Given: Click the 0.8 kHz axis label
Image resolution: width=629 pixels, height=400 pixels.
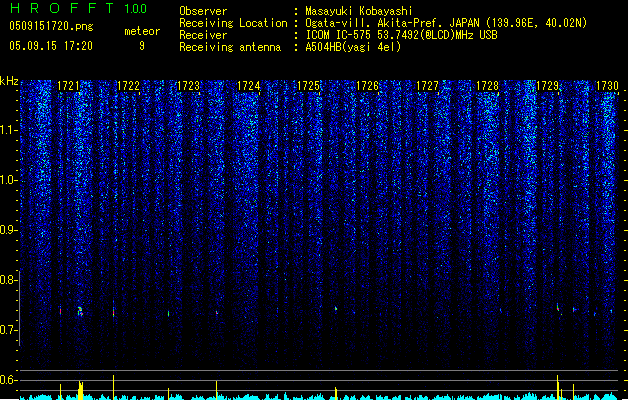Looking at the screenshot, I should 8,280.
